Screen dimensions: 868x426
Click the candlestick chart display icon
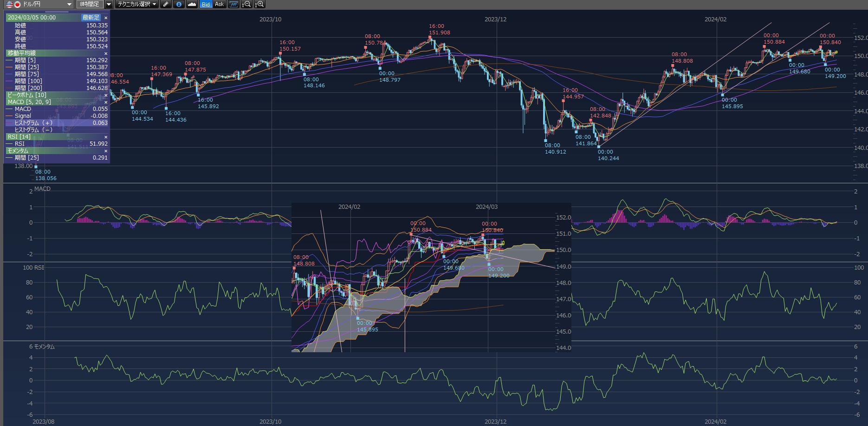tap(233, 4)
